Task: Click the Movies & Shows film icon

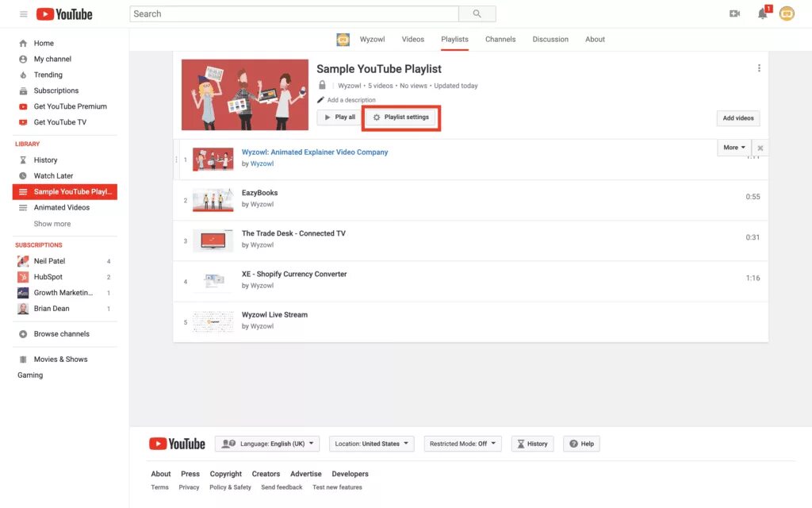Action: click(23, 360)
